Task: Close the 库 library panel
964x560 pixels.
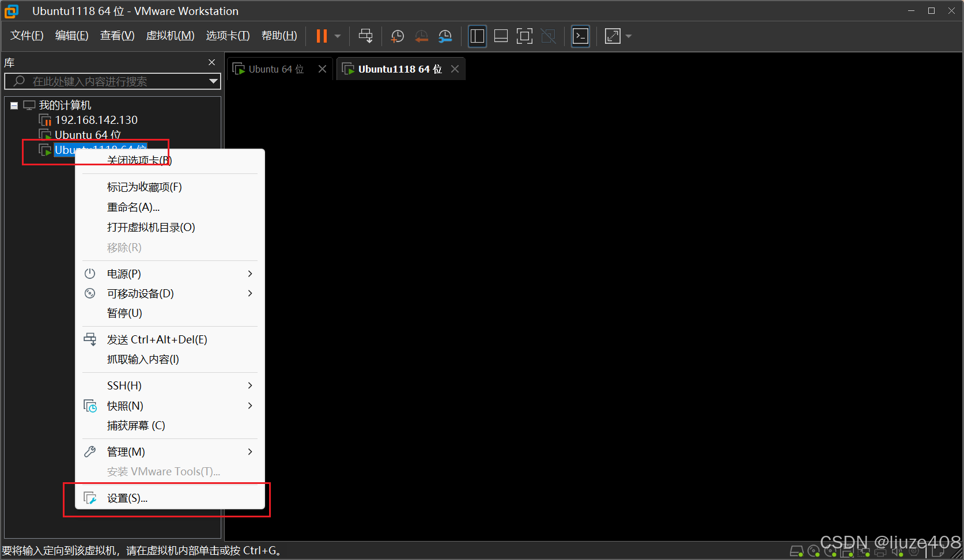Action: coord(212,62)
